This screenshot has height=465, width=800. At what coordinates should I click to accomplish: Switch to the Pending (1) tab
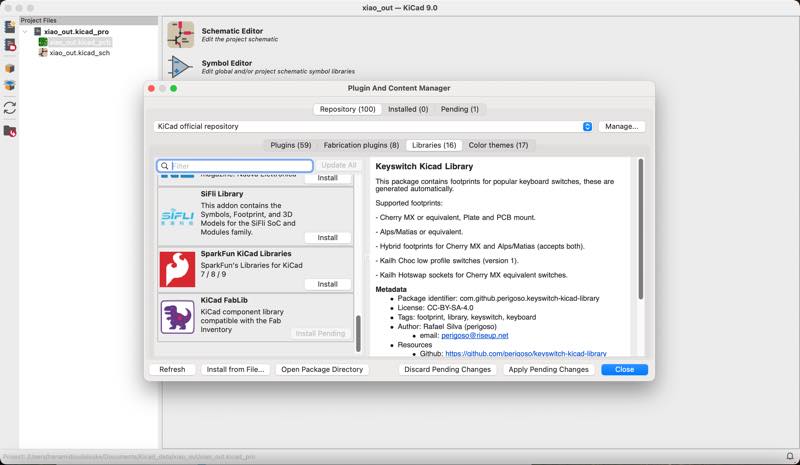pyautogui.click(x=460, y=109)
